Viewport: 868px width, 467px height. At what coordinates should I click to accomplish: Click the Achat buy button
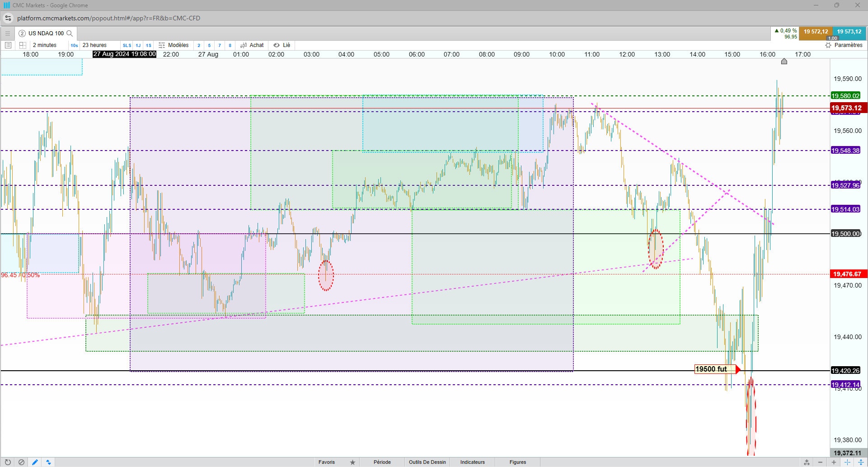point(252,45)
